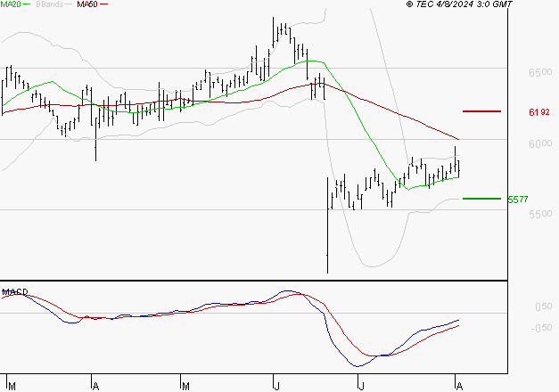Click the last A month tick label

coord(459,387)
